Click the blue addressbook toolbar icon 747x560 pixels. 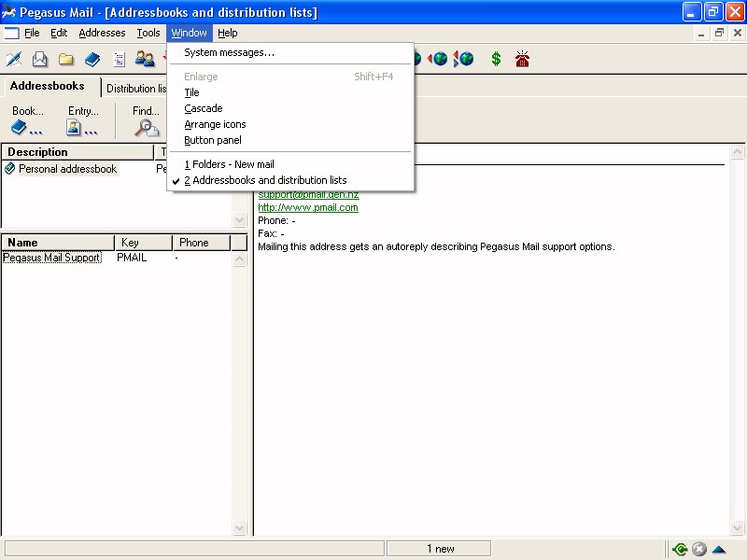[92, 59]
